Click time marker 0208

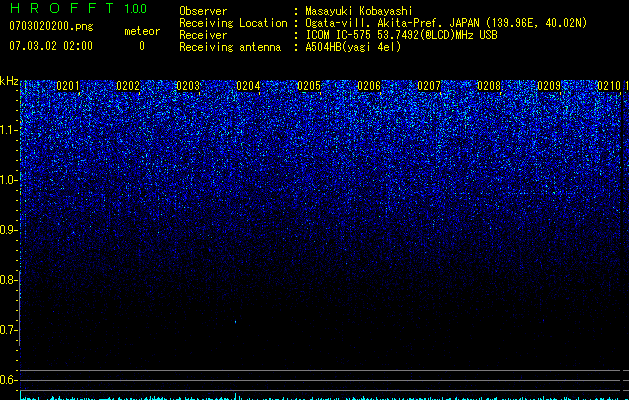click(489, 86)
